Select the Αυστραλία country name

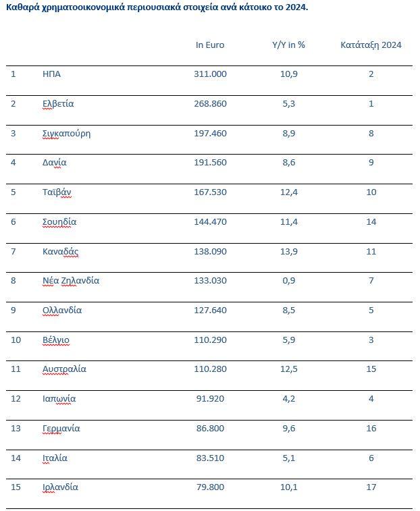(64, 369)
